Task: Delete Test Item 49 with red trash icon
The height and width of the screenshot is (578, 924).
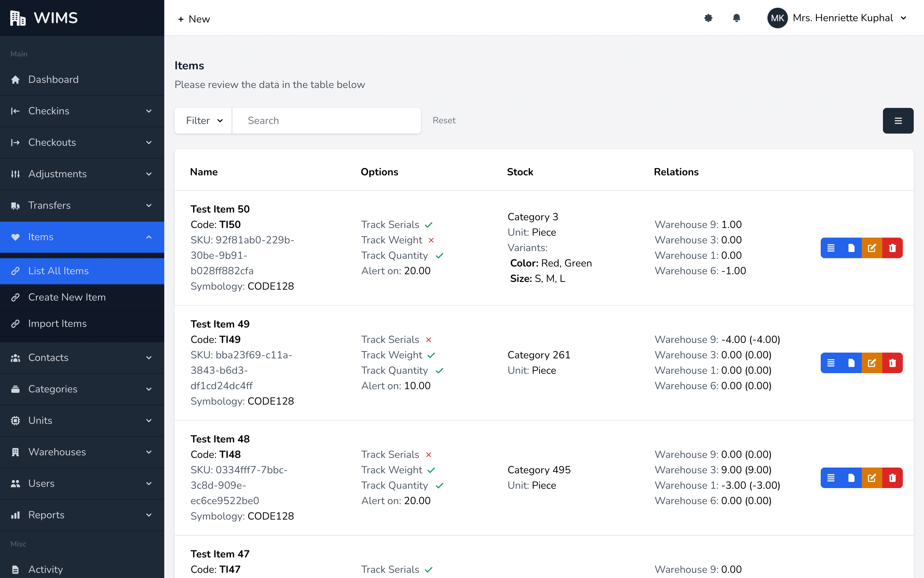Action: (x=893, y=363)
